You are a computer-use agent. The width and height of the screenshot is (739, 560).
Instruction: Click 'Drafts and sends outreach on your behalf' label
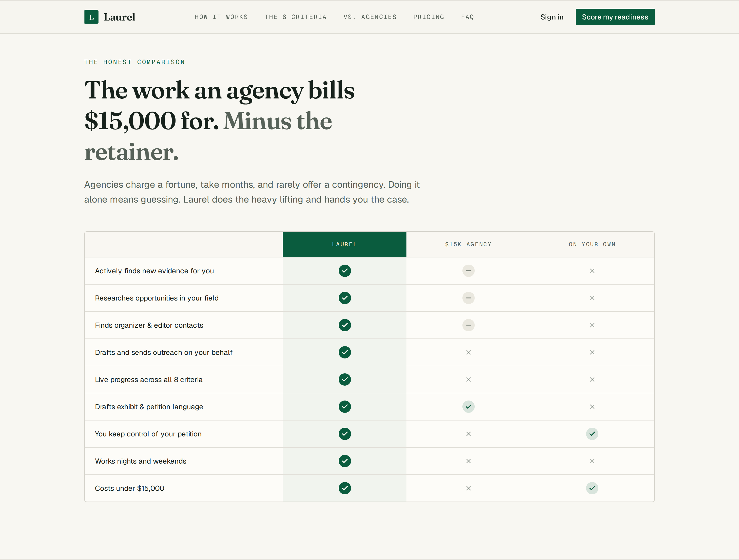click(164, 352)
